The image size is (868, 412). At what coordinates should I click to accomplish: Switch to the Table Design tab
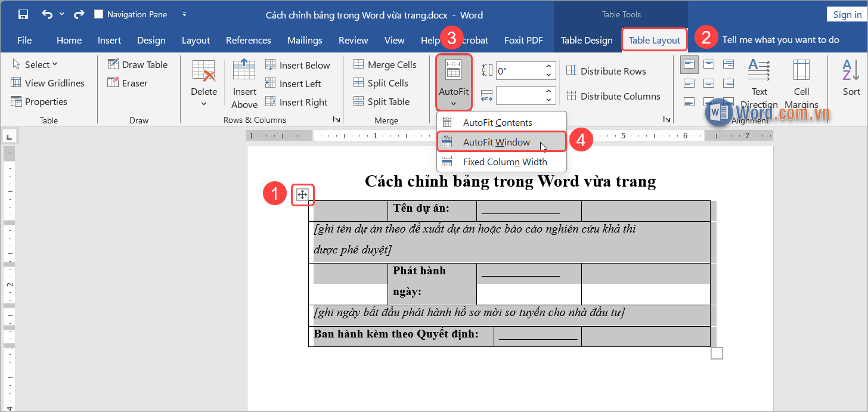[x=587, y=40]
